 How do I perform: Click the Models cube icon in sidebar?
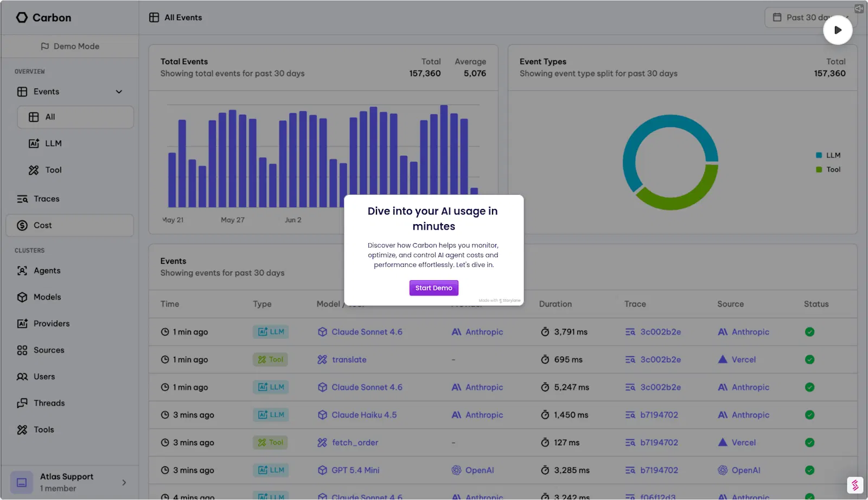point(22,297)
